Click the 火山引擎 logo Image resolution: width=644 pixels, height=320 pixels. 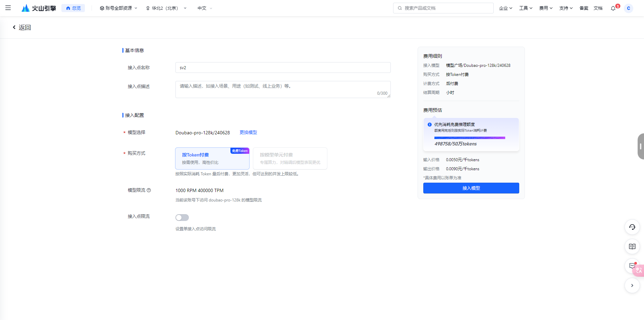tap(39, 8)
